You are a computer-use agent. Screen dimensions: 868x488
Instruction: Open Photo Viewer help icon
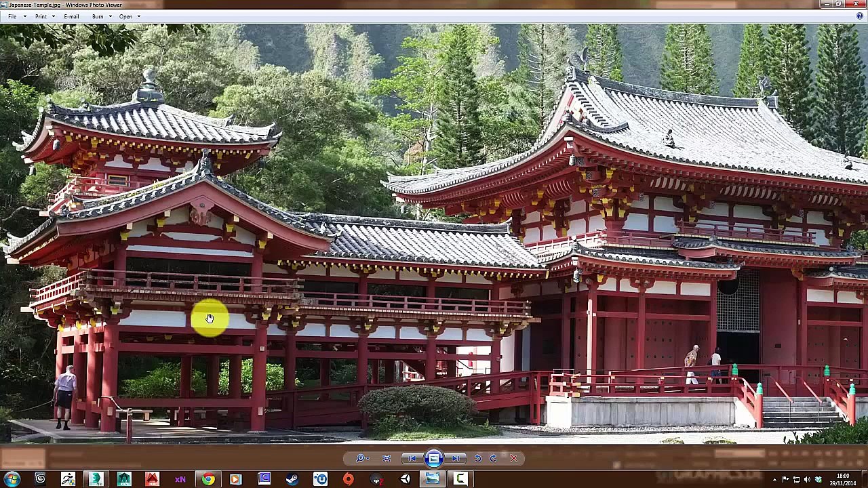pyautogui.click(x=860, y=16)
